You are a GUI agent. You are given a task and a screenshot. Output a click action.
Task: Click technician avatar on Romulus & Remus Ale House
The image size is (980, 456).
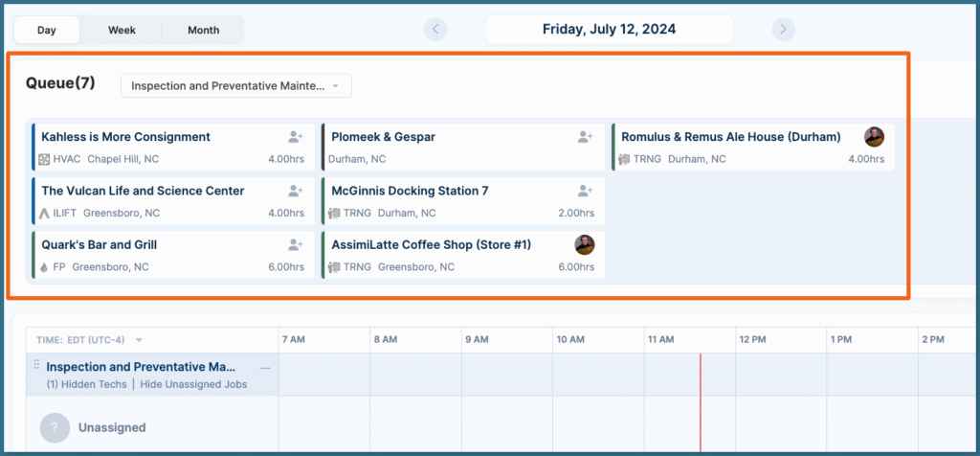(x=874, y=136)
